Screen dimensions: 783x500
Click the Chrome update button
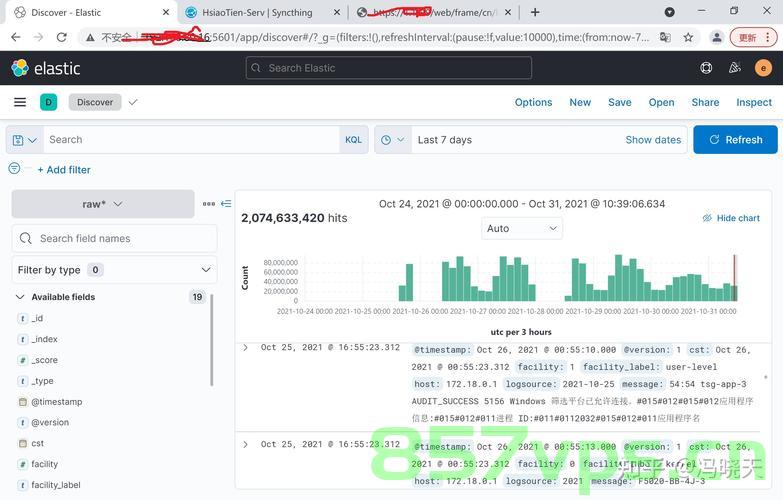753,37
